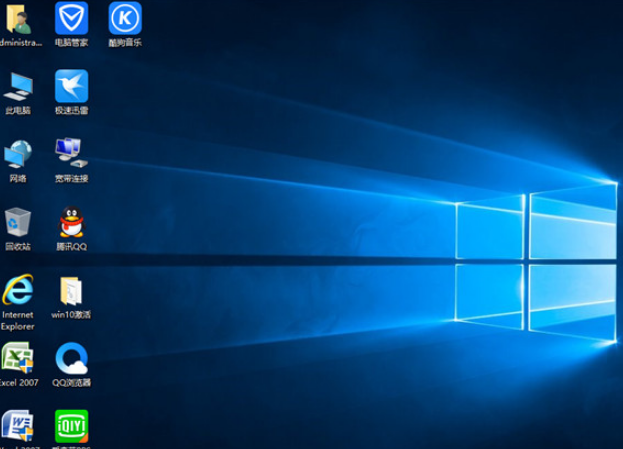Click the Excel 2007 shortcut icon

pyautogui.click(x=18, y=357)
